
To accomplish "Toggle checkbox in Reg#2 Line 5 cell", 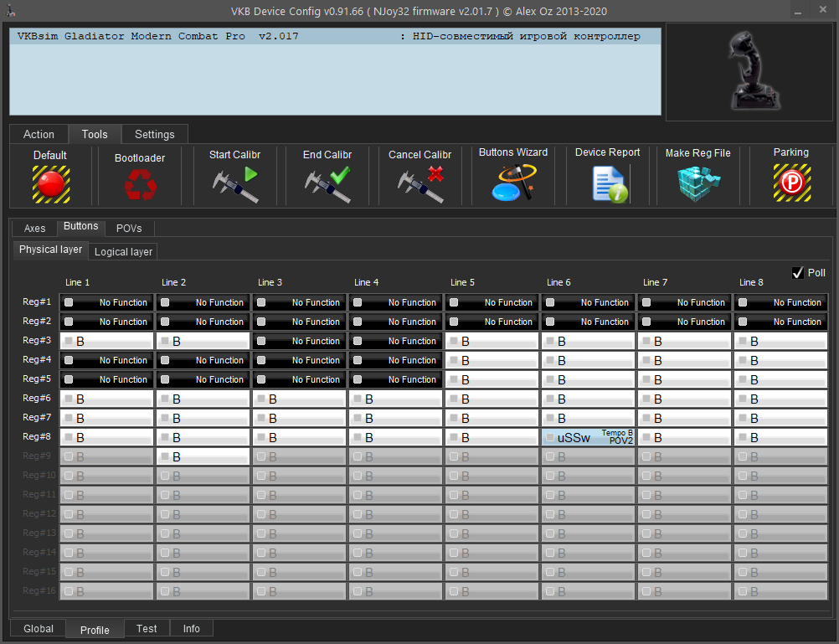I will (455, 322).
